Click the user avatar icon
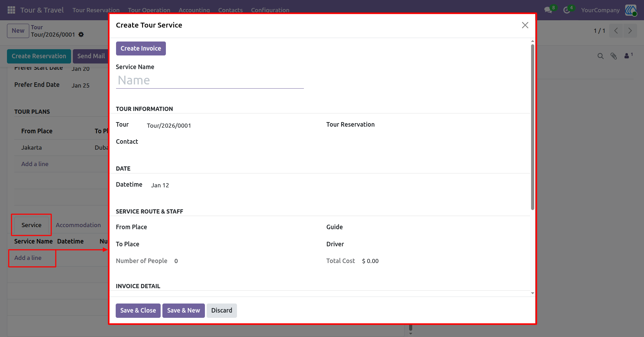The image size is (644, 337). click(x=631, y=10)
